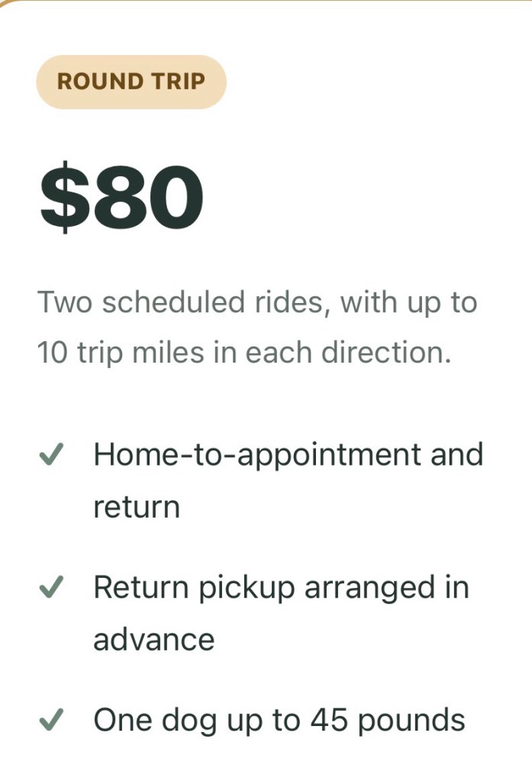This screenshot has width=532, height=781.
Task: Select the Home-to-appointment and return feature text
Action: [289, 481]
